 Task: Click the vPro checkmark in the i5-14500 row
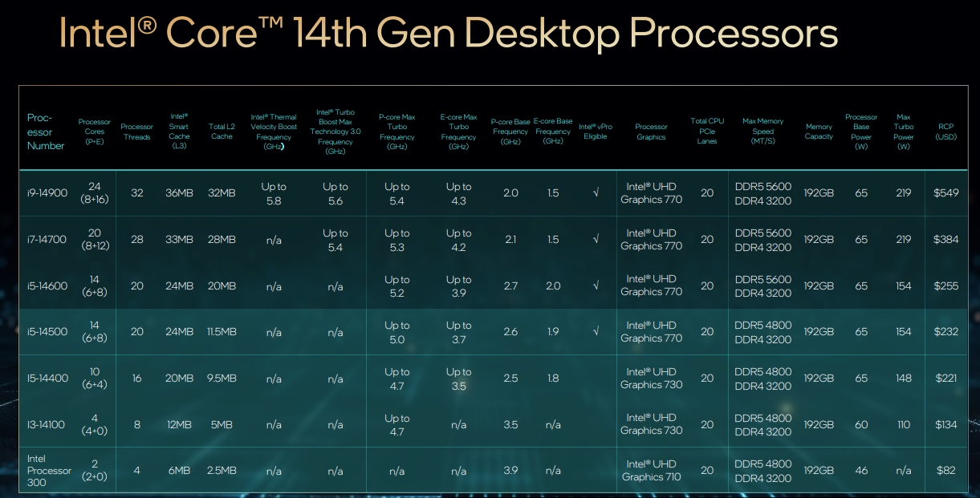(x=595, y=331)
